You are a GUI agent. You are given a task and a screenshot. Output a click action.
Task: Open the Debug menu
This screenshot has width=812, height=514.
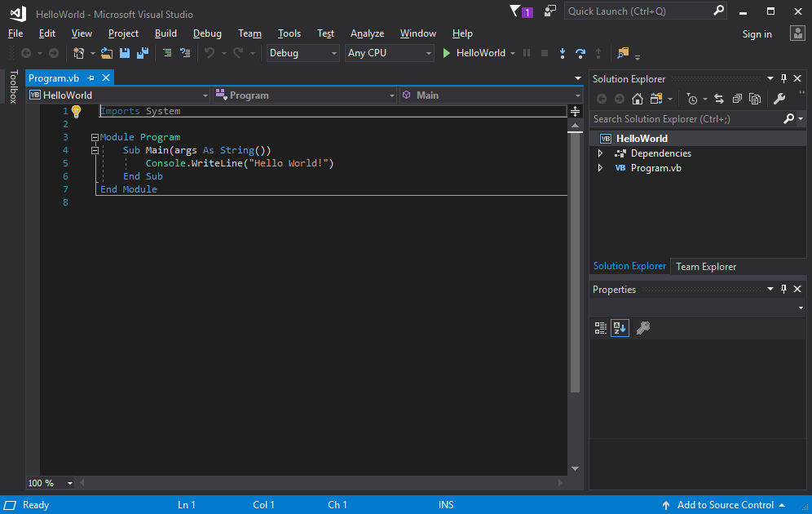coord(207,33)
